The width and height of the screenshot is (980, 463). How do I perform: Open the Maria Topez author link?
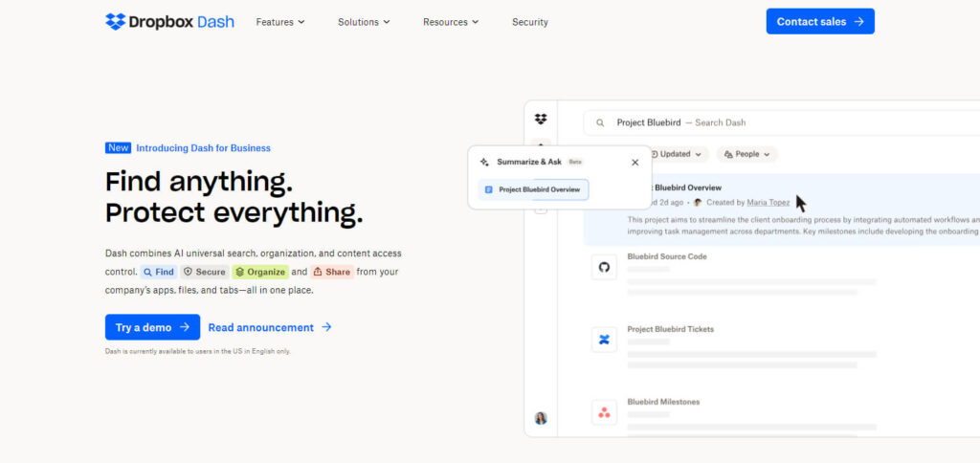click(x=768, y=203)
